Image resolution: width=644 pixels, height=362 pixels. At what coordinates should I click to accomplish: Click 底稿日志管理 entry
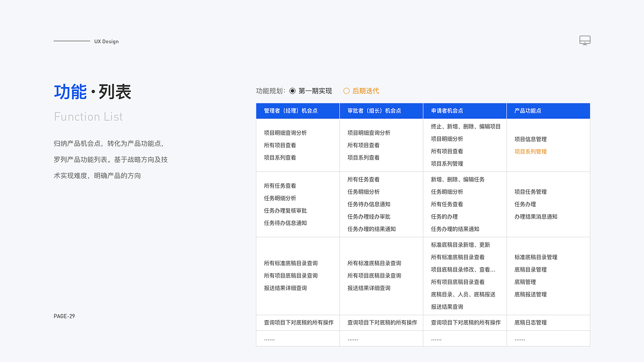(x=530, y=323)
